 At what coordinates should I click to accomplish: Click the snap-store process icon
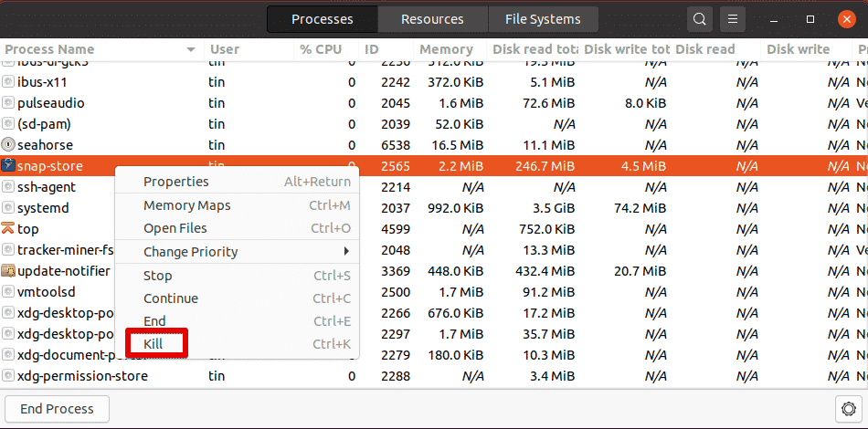coord(9,165)
